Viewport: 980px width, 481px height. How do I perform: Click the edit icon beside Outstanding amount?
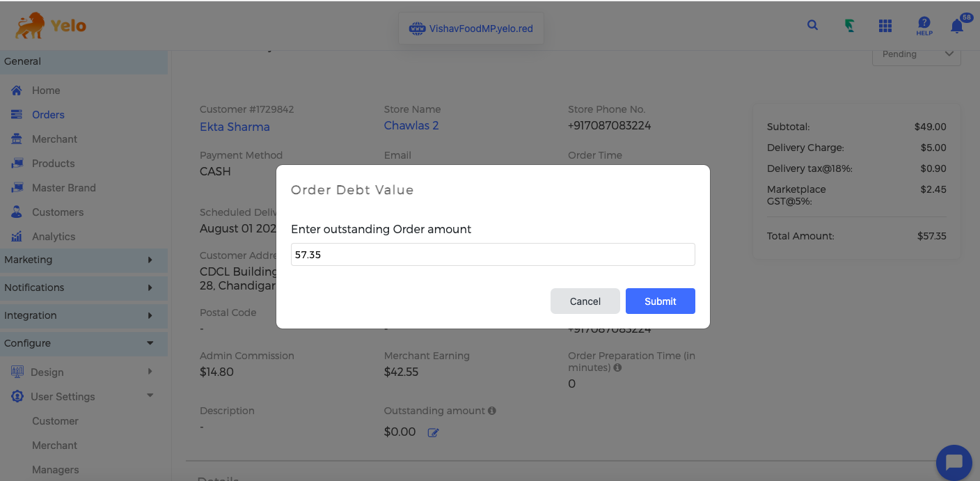pyautogui.click(x=433, y=433)
